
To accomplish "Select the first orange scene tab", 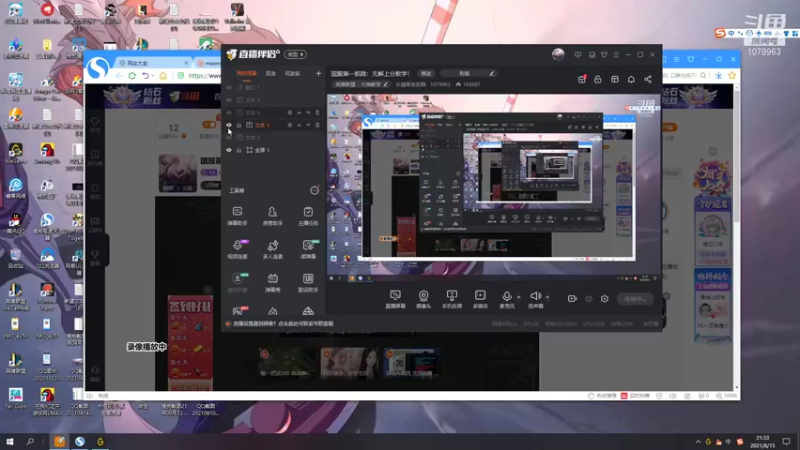I will tap(246, 73).
